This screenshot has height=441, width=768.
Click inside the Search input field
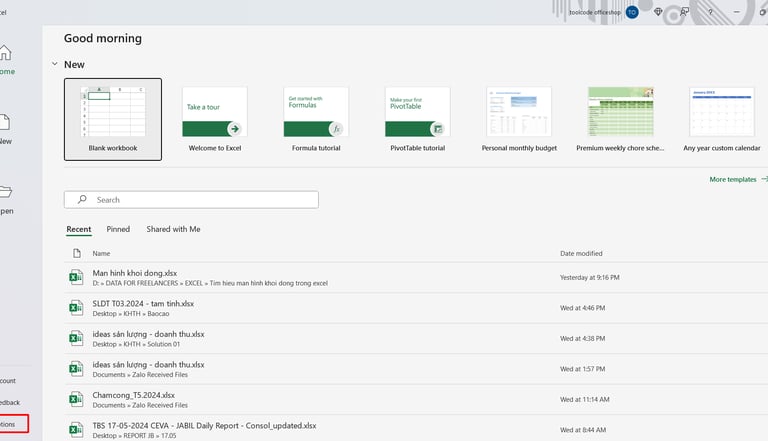191,199
